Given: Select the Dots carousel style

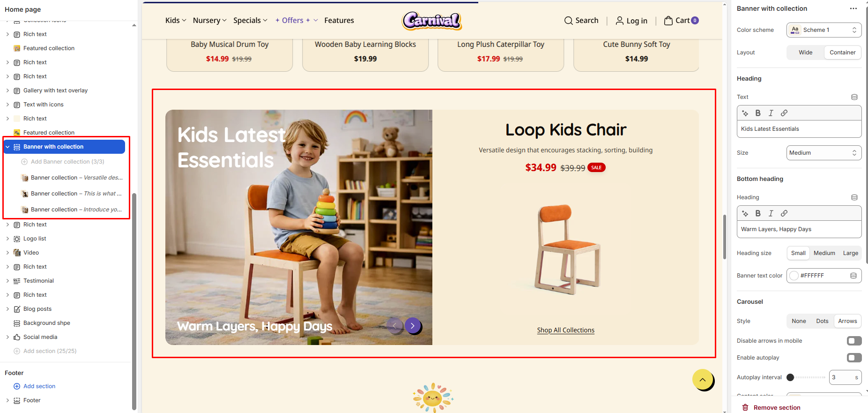Looking at the screenshot, I should [x=822, y=321].
